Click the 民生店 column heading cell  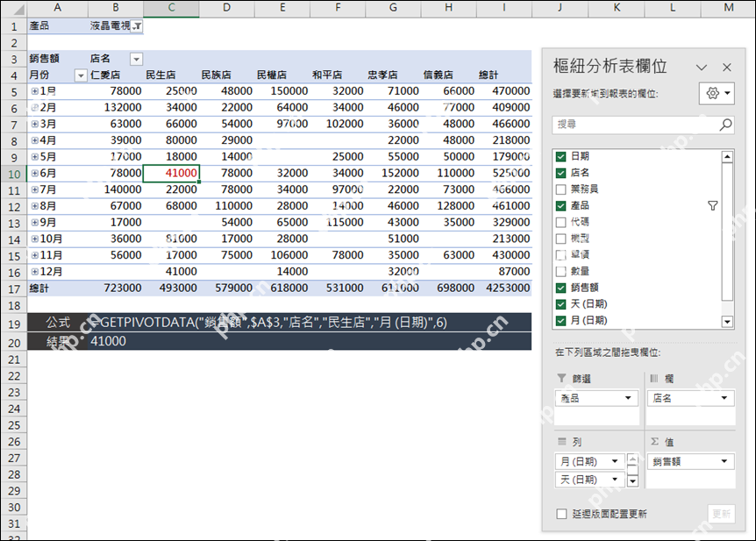[x=171, y=75]
